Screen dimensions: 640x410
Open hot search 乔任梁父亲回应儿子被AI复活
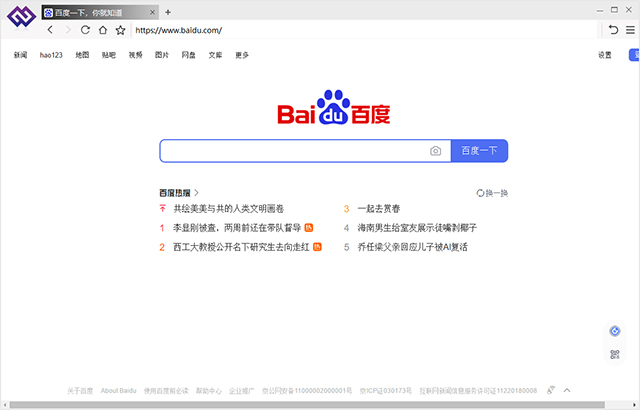pyautogui.click(x=413, y=247)
